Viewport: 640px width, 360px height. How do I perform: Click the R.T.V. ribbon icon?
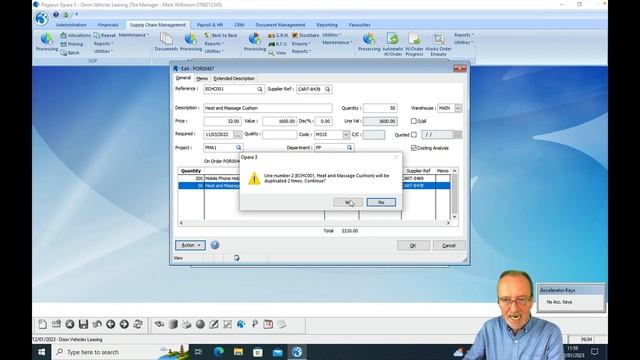[278, 44]
